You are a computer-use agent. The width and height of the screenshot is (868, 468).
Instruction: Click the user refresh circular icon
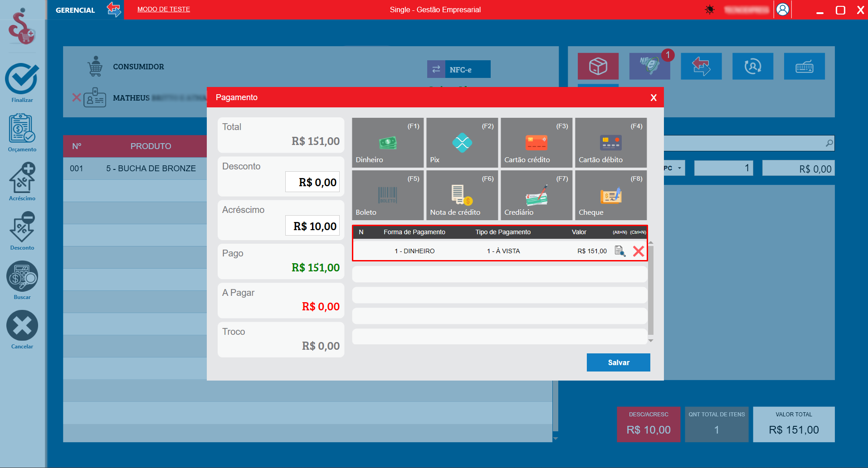[753, 66]
